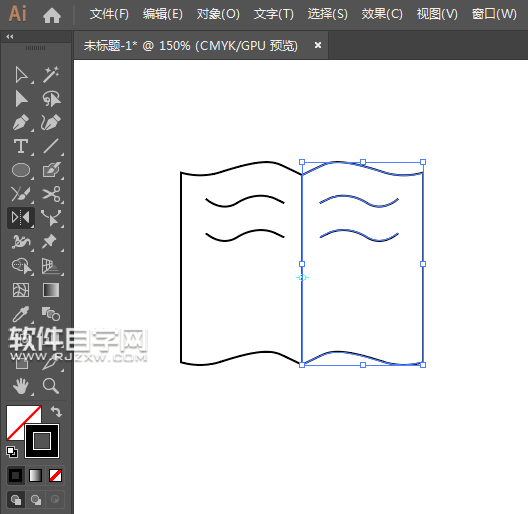Viewport: 528px width, 514px height.
Task: Reset to default fill and stroke
Action: pos(12,452)
